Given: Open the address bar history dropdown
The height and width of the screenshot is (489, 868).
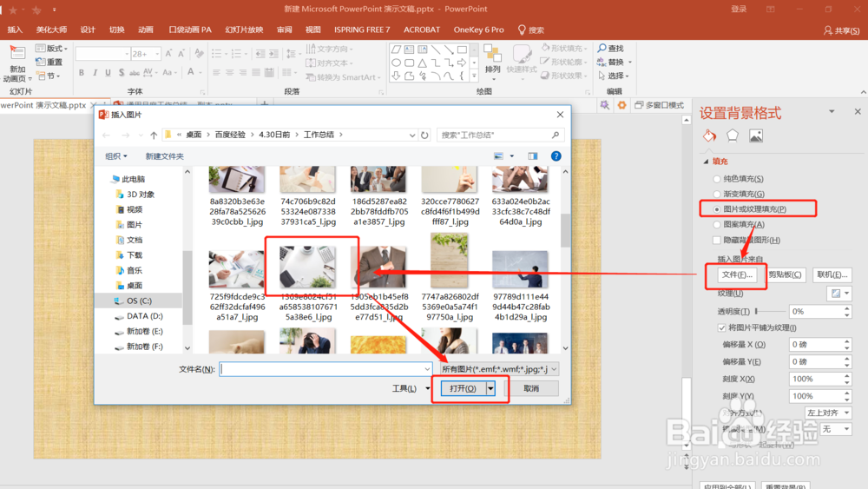Looking at the screenshot, I should (411, 135).
